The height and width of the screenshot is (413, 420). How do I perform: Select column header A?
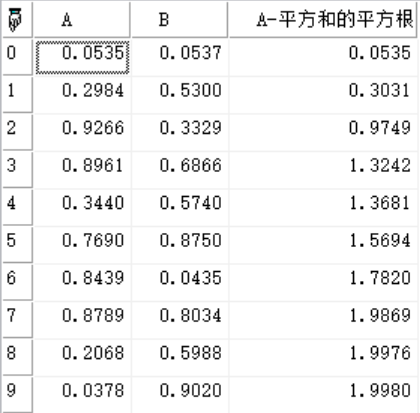click(x=82, y=19)
